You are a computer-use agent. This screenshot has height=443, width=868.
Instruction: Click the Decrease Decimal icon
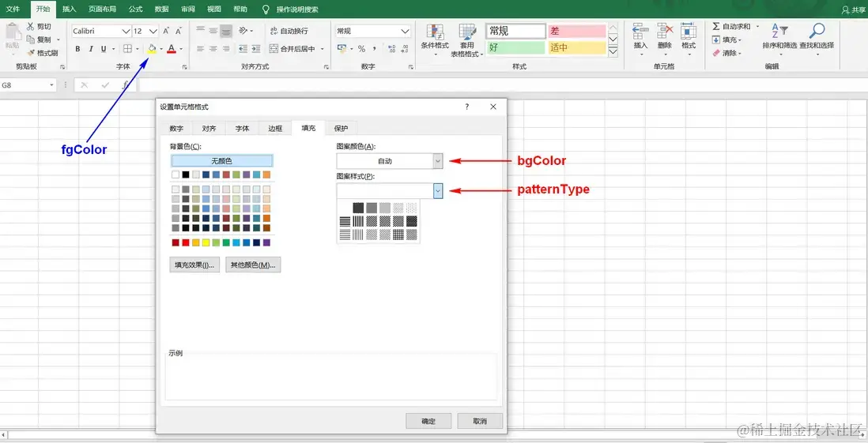[405, 49]
